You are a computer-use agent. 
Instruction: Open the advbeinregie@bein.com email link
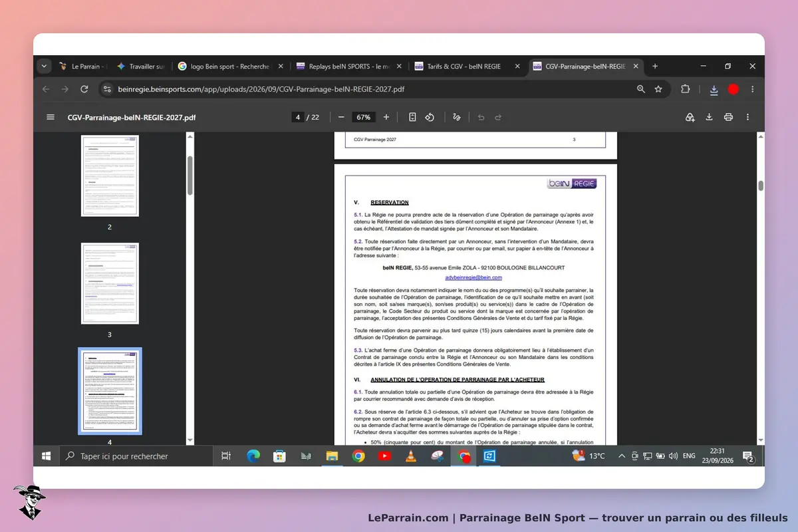click(473, 277)
